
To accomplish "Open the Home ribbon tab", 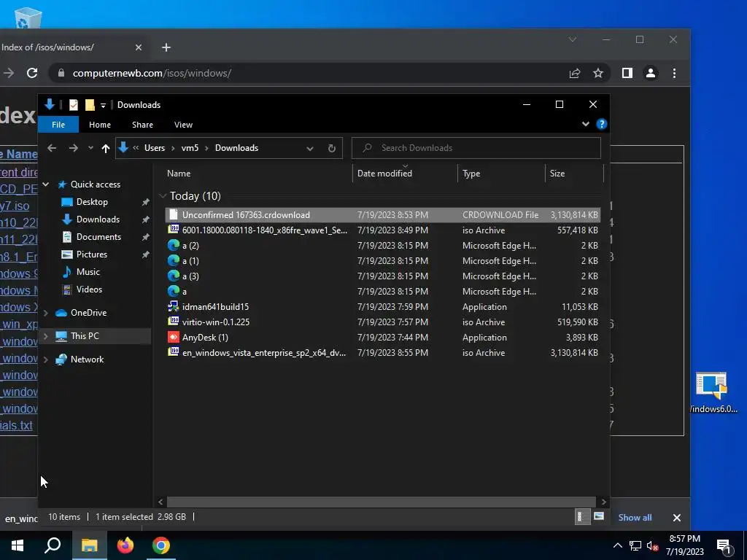I will 99,125.
